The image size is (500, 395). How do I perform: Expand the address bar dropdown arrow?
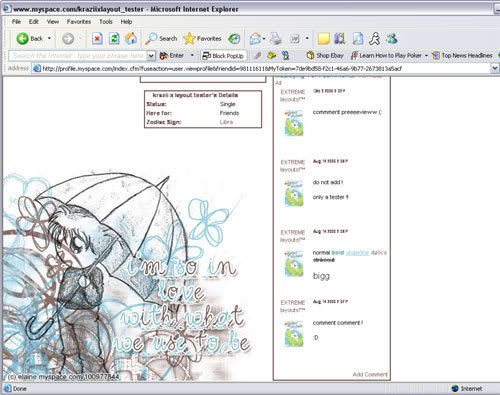(495, 68)
